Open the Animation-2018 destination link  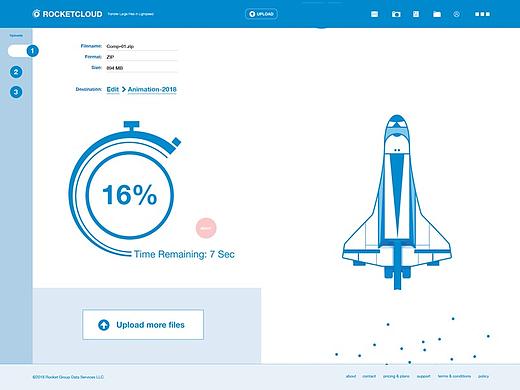pos(152,89)
